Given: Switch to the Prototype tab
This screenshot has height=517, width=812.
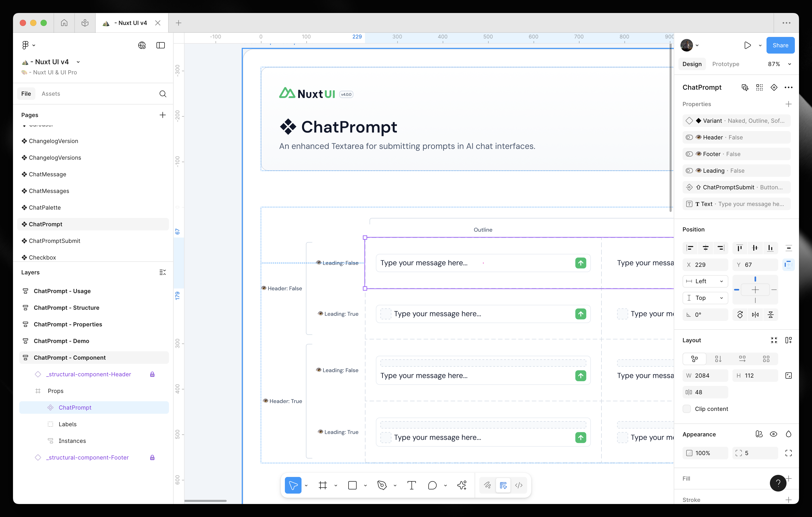Looking at the screenshot, I should point(725,64).
